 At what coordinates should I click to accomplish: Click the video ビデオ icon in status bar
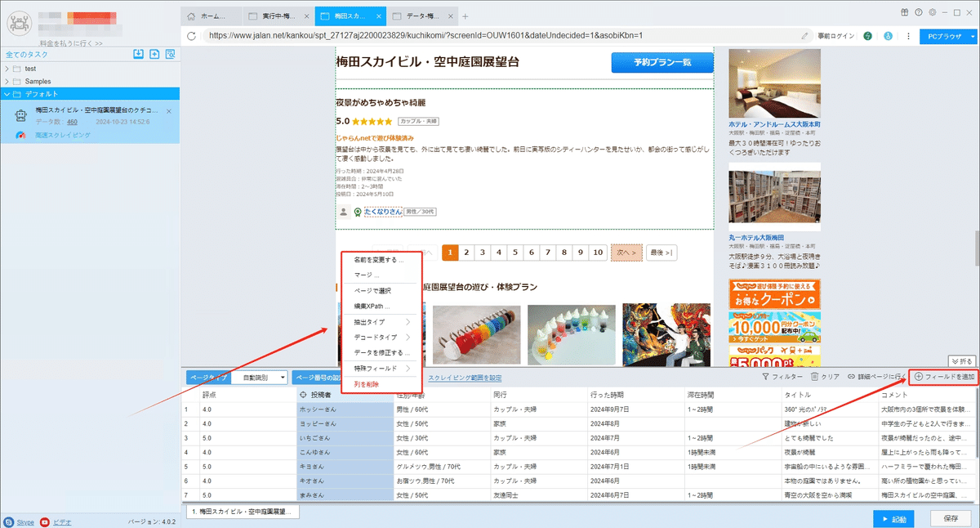coord(45,521)
